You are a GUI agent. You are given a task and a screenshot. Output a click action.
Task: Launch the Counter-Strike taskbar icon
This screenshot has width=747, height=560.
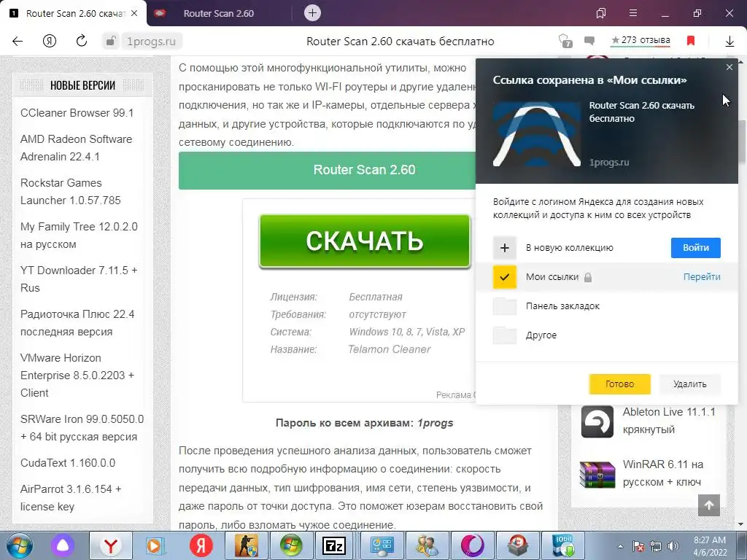(x=246, y=545)
